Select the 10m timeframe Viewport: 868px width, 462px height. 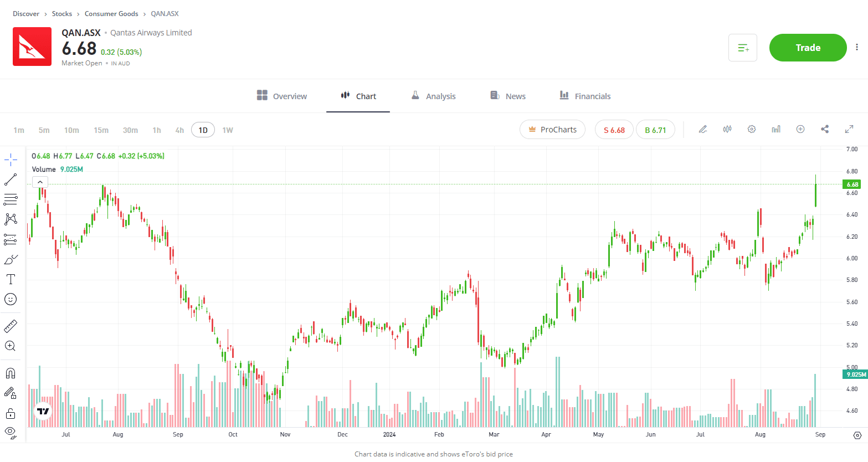point(71,130)
